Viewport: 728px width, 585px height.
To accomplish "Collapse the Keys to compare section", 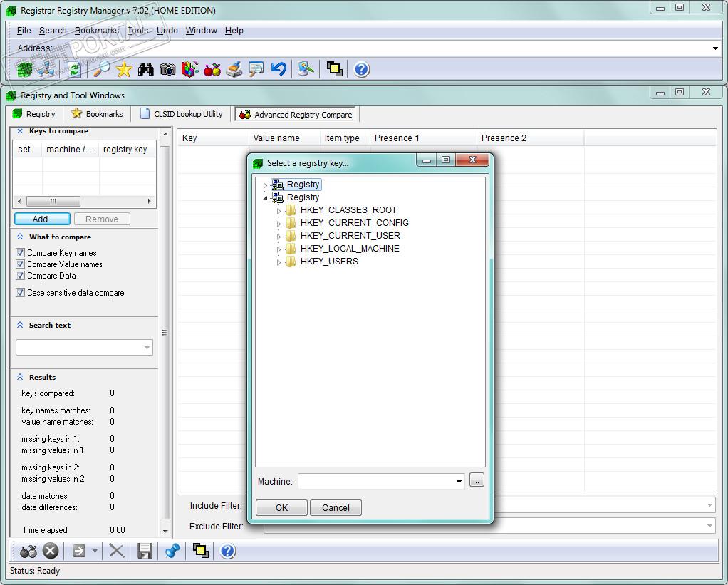I will [x=20, y=131].
